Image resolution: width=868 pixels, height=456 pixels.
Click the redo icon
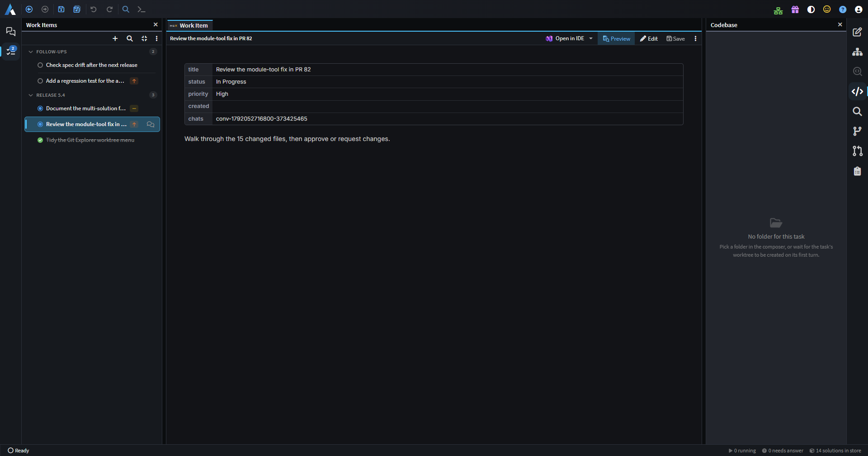click(x=109, y=9)
